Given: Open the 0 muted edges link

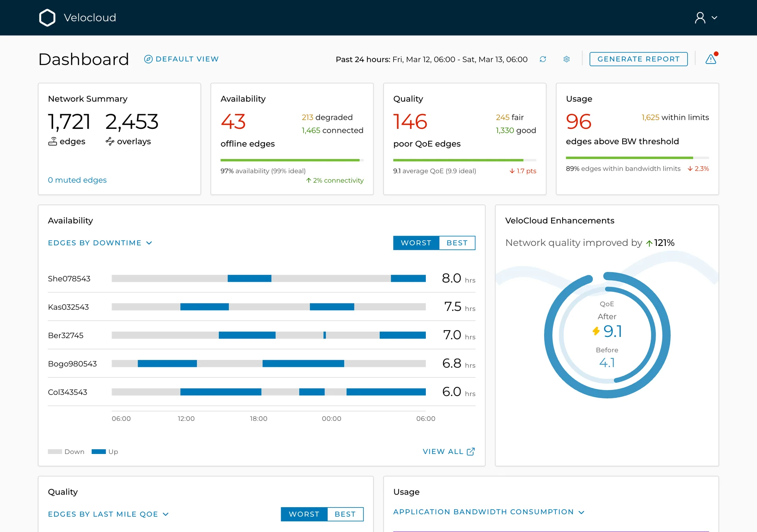Looking at the screenshot, I should point(77,180).
